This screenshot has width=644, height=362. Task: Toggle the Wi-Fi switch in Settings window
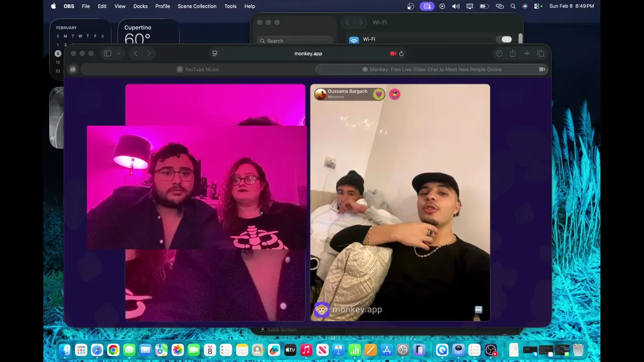pyautogui.click(x=503, y=39)
